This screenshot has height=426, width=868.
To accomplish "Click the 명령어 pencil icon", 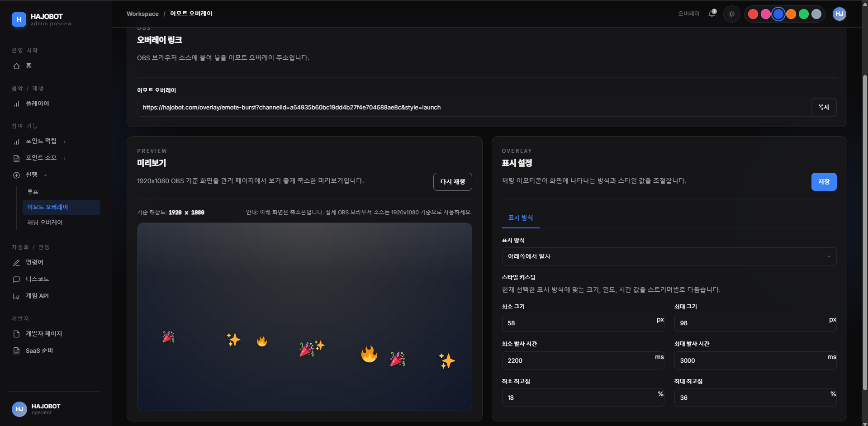I will coord(17,263).
